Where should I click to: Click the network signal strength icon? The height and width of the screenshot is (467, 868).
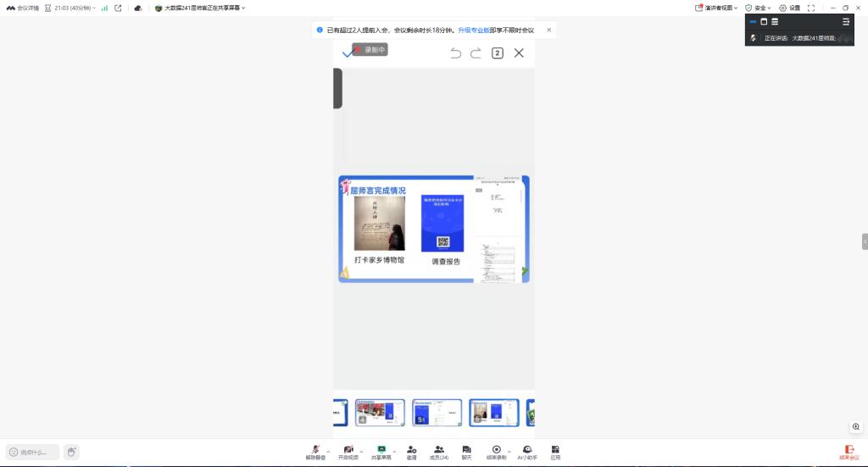pyautogui.click(x=104, y=8)
